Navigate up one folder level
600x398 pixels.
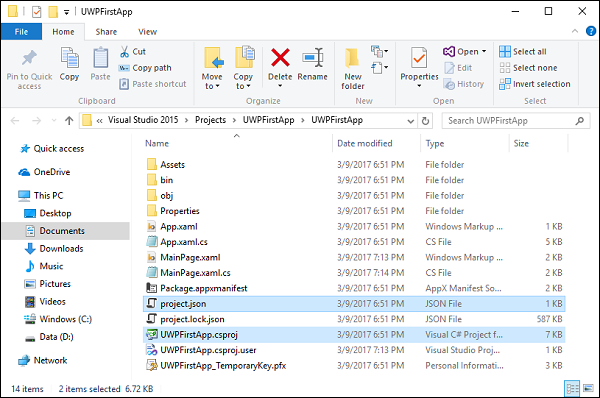[69, 121]
